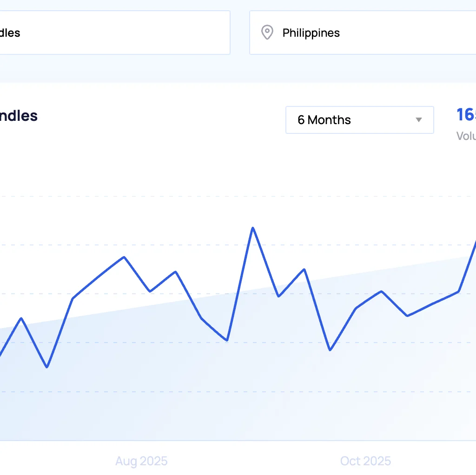Click the location pin icon beside Philippines
Screen dimensions: 476x475
click(x=267, y=33)
